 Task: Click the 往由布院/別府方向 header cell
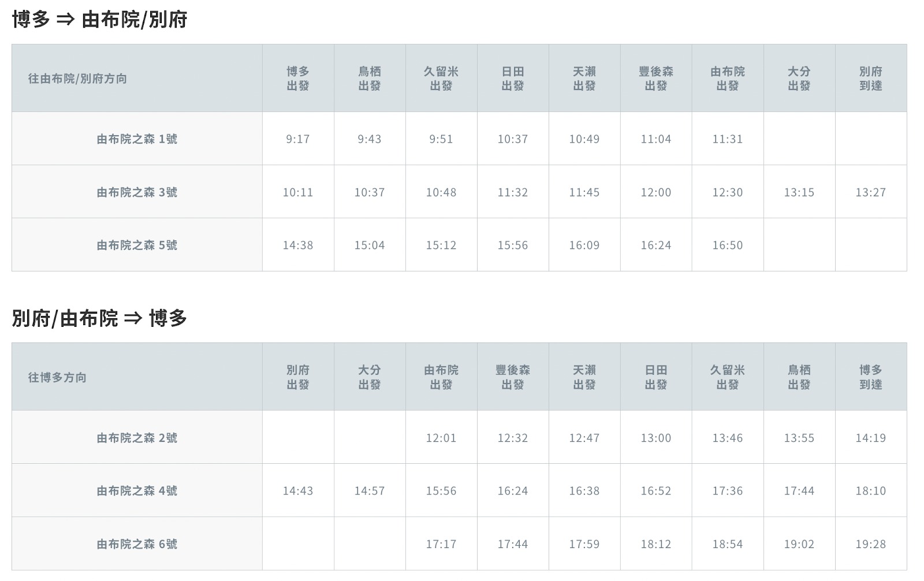pyautogui.click(x=137, y=79)
